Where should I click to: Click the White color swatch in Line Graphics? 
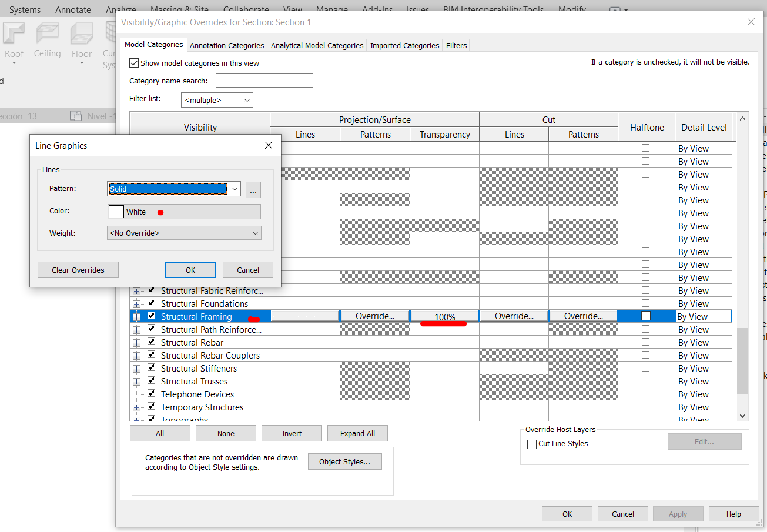click(116, 212)
